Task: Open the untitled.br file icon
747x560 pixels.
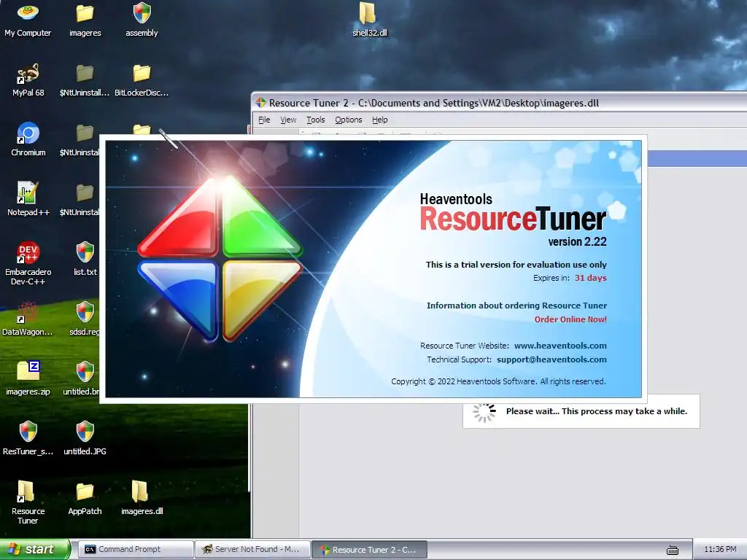Action: tap(82, 378)
